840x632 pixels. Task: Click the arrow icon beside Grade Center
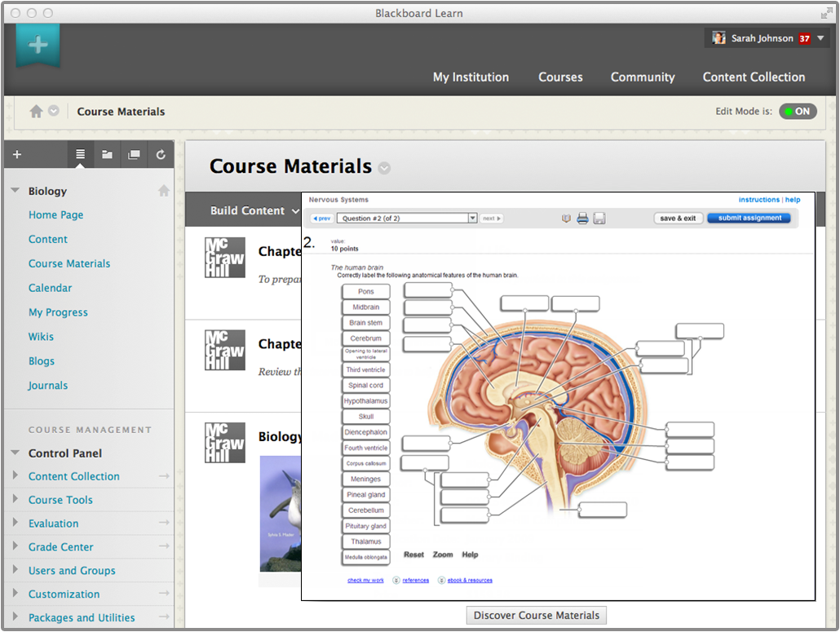point(164,546)
